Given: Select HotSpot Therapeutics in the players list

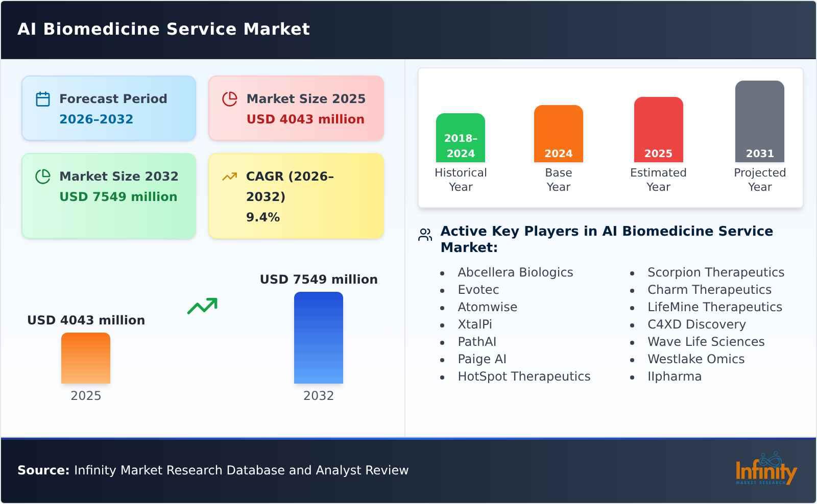Looking at the screenshot, I should coord(524,376).
